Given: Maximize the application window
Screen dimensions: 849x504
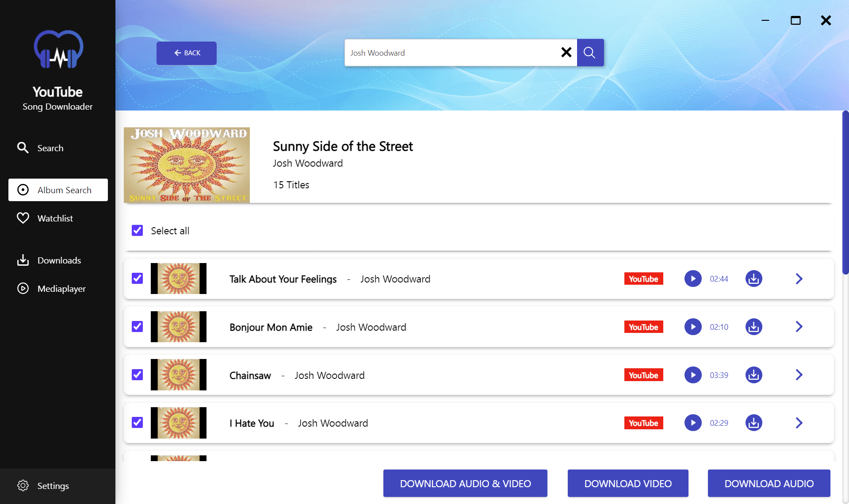Looking at the screenshot, I should pos(795,20).
